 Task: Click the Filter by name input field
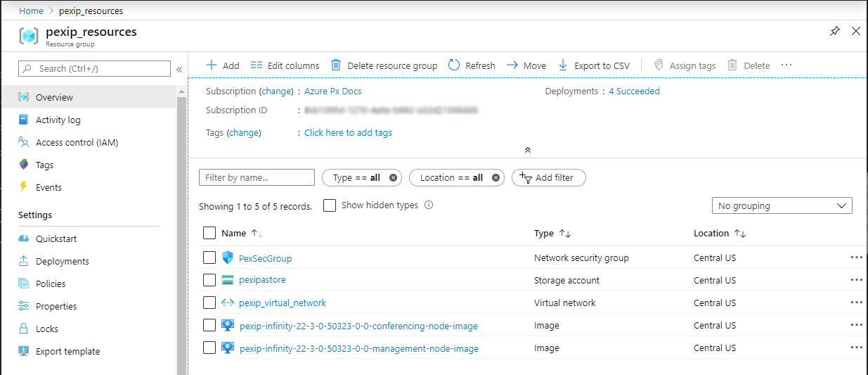pyautogui.click(x=257, y=178)
